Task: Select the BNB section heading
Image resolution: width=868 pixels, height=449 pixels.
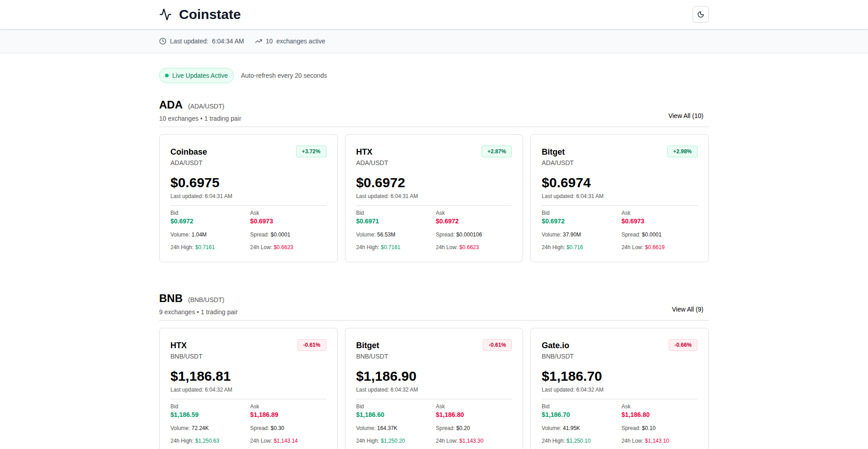Action: pos(171,298)
